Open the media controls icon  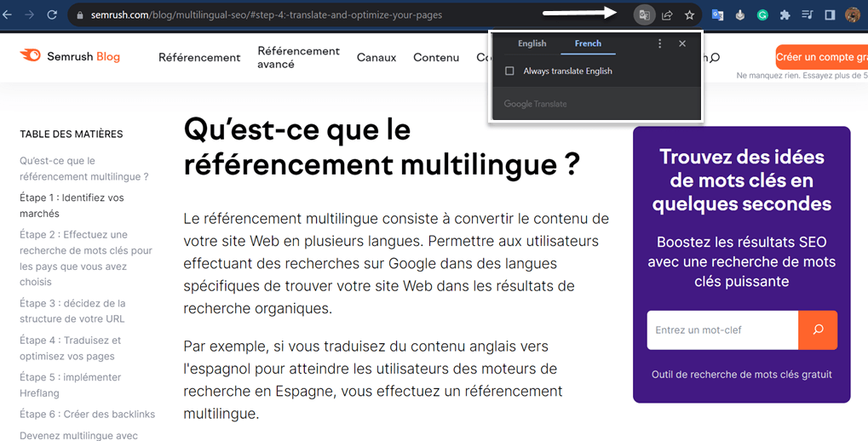click(x=808, y=15)
